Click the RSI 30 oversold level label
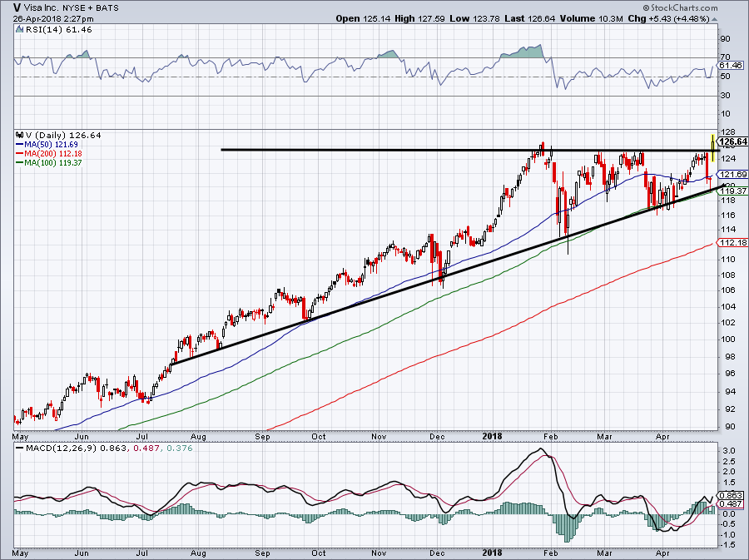The width and height of the screenshot is (749, 560). pos(725,96)
